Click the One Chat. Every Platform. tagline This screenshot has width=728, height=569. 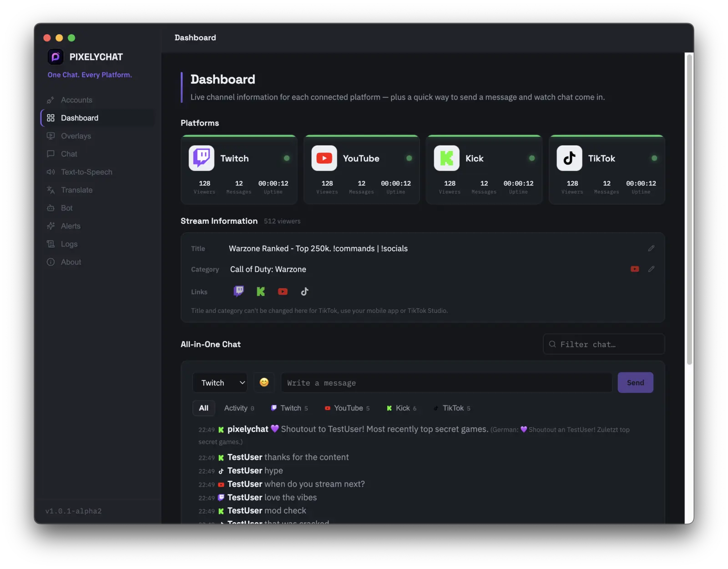(90, 75)
